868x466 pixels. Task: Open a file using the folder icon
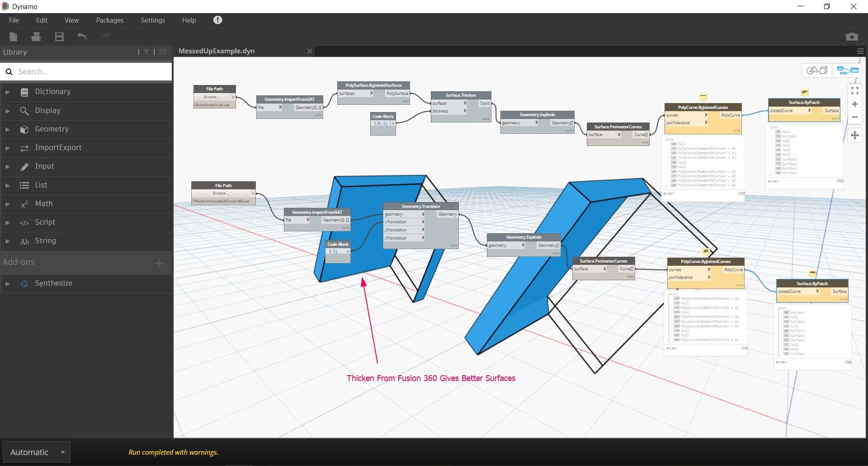[x=36, y=37]
